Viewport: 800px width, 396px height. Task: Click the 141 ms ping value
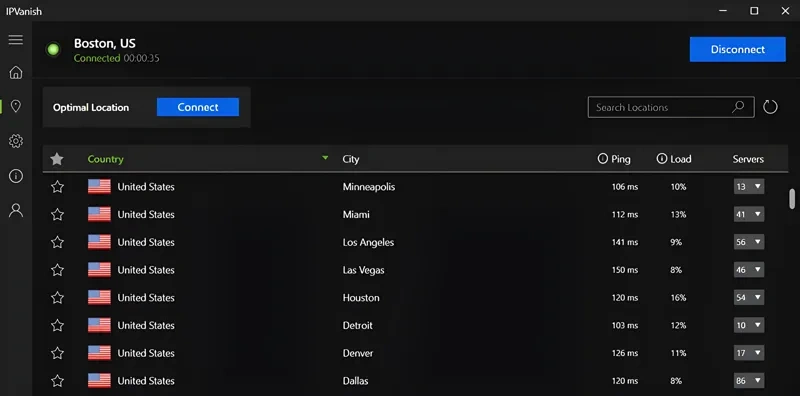coord(625,242)
